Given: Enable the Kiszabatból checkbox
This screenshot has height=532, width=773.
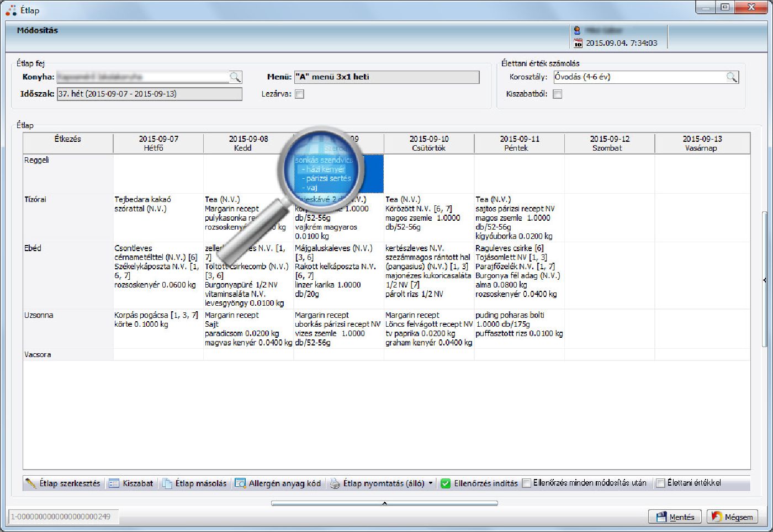Looking at the screenshot, I should (x=558, y=94).
